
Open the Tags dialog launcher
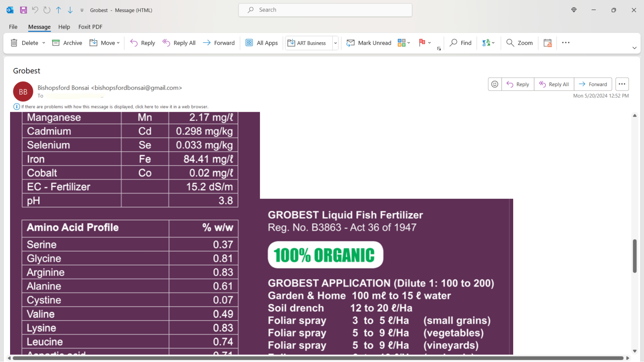tap(439, 49)
